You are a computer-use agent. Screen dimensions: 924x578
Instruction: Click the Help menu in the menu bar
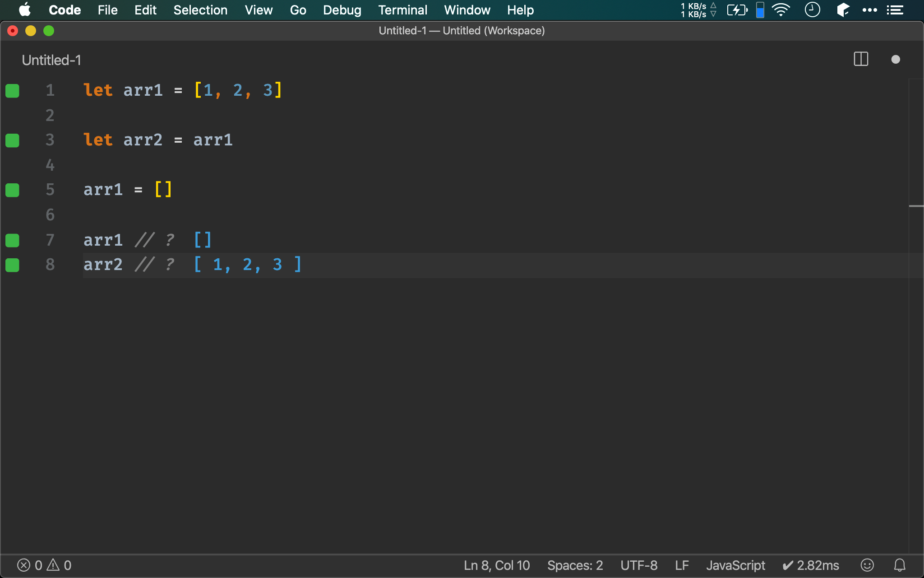tap(520, 10)
